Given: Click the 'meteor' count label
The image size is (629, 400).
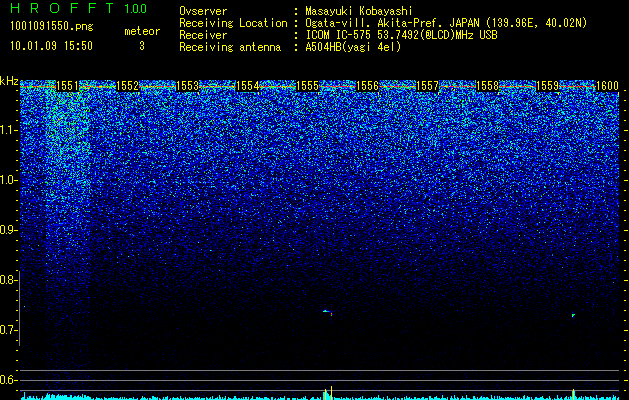Looking at the screenshot, I should 142,31.
